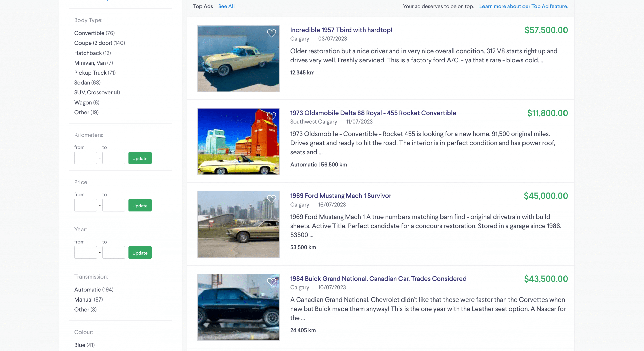Click the 1957 Tbird car thumbnail image
Viewport: 644px width, 351px height.
238,58
